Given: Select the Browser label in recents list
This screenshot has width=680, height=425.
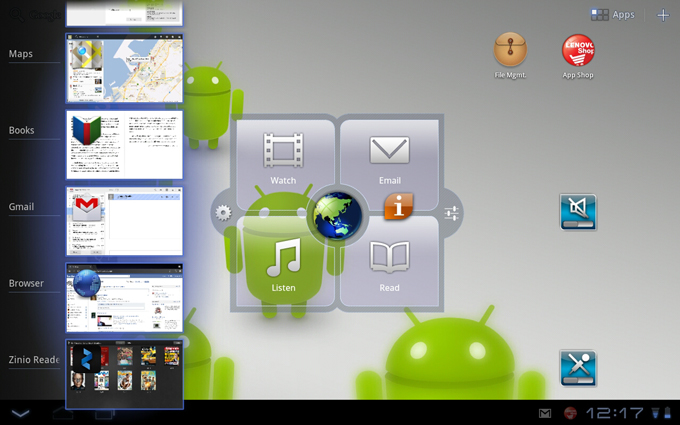Looking at the screenshot, I should (26, 283).
